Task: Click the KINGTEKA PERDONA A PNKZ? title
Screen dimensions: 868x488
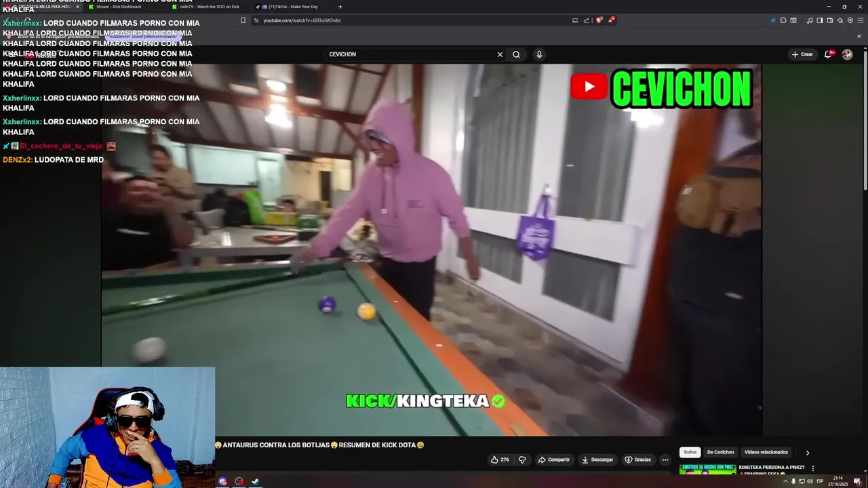Action: (771, 467)
